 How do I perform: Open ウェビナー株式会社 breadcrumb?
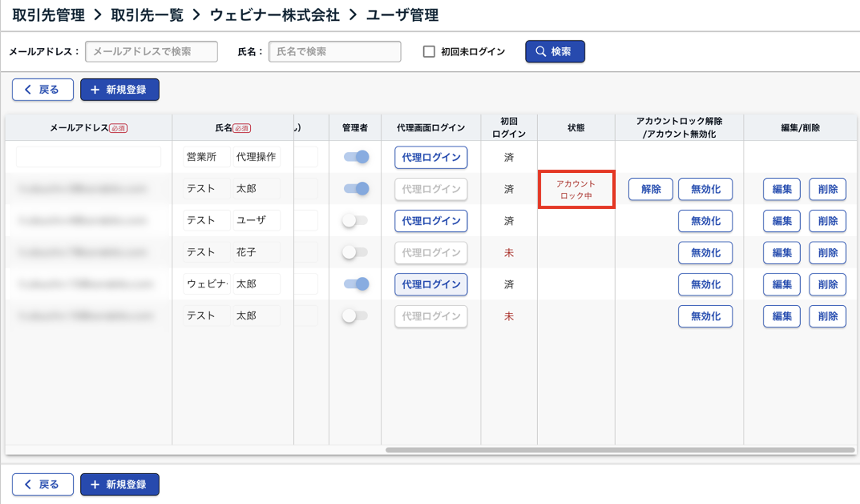click(275, 15)
